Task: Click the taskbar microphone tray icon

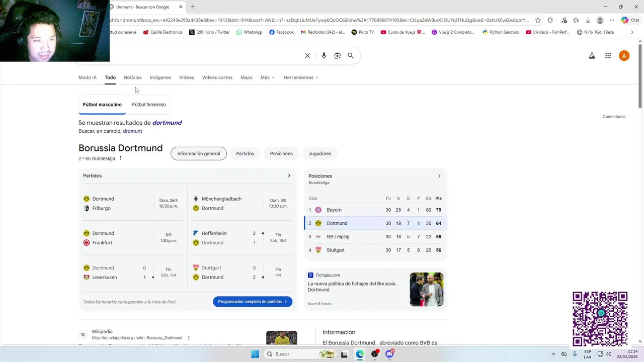Action: click(575, 354)
